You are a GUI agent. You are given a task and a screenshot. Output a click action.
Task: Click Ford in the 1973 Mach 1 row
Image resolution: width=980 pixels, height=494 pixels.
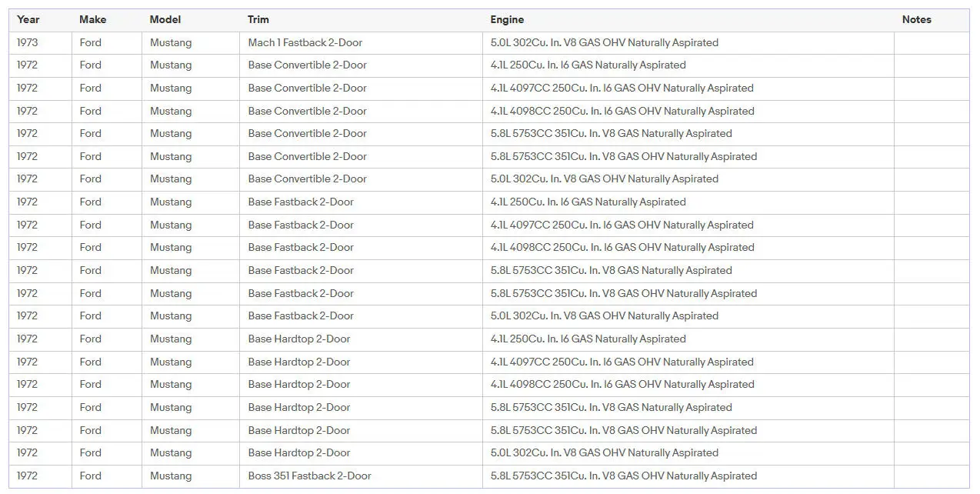click(x=106, y=43)
